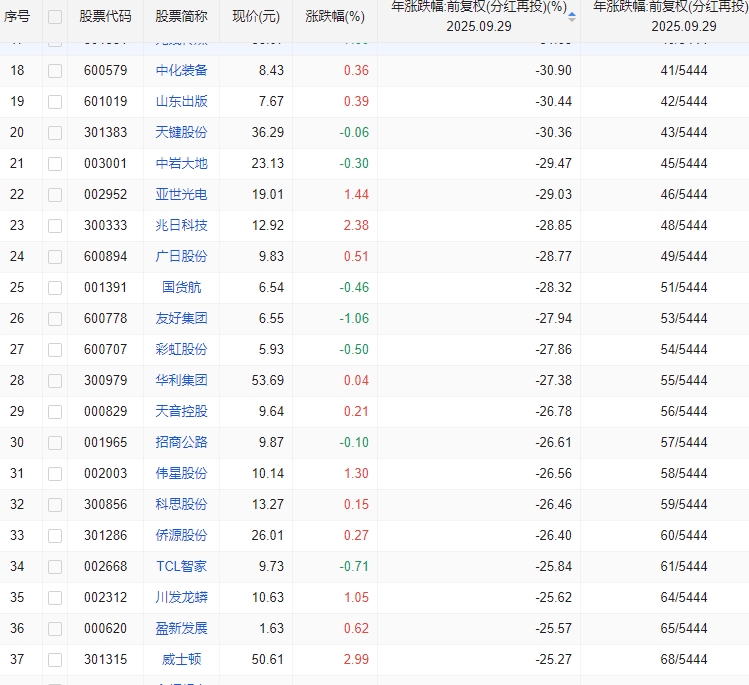Image resolution: width=749 pixels, height=685 pixels.
Task: Open stock link 亚世光电
Action: 182,194
